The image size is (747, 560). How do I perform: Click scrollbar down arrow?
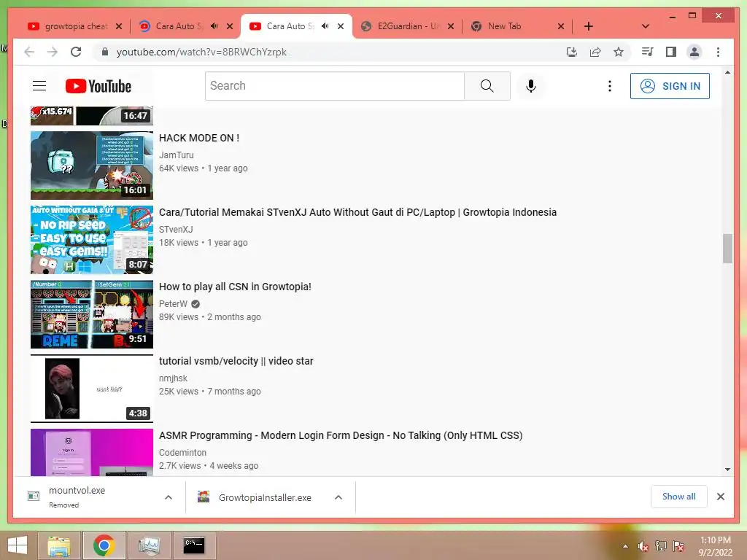point(727,470)
